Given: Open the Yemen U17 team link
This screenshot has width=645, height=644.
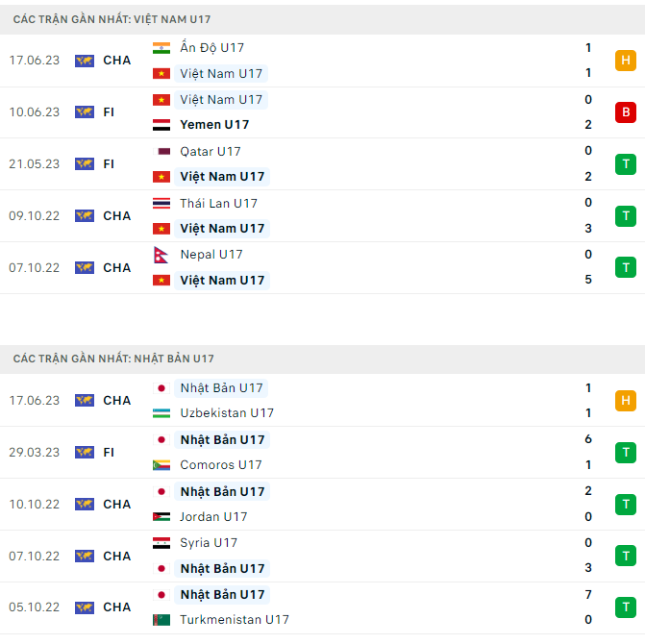Looking at the screenshot, I should [x=214, y=125].
